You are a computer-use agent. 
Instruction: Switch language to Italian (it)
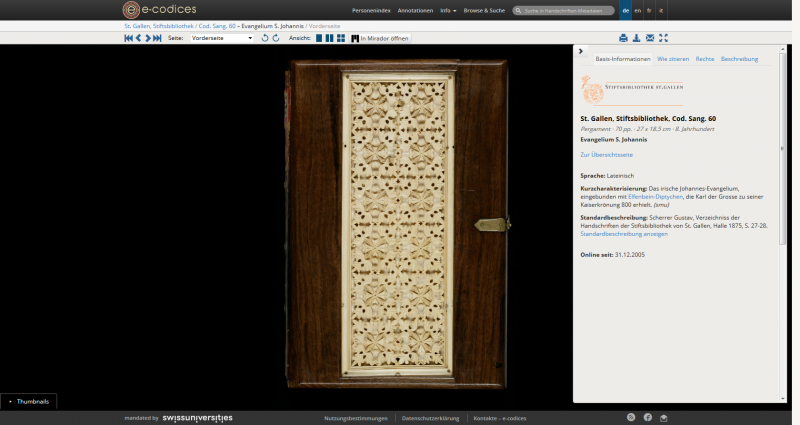tap(661, 10)
